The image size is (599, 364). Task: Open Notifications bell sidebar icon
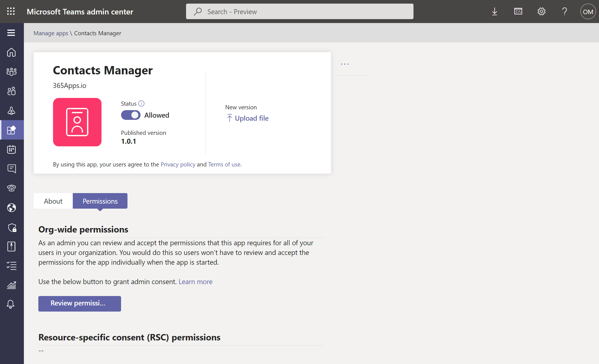coord(11,304)
